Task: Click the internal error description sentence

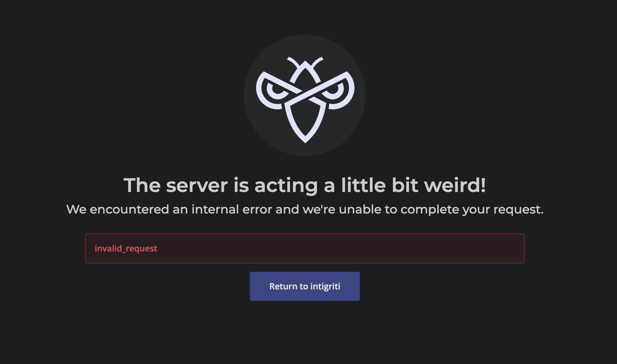Action: tap(305, 210)
